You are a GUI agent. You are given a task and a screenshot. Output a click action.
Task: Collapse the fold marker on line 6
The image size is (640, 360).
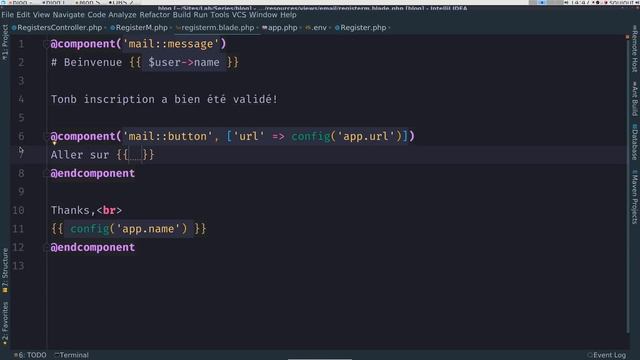[x=45, y=136]
